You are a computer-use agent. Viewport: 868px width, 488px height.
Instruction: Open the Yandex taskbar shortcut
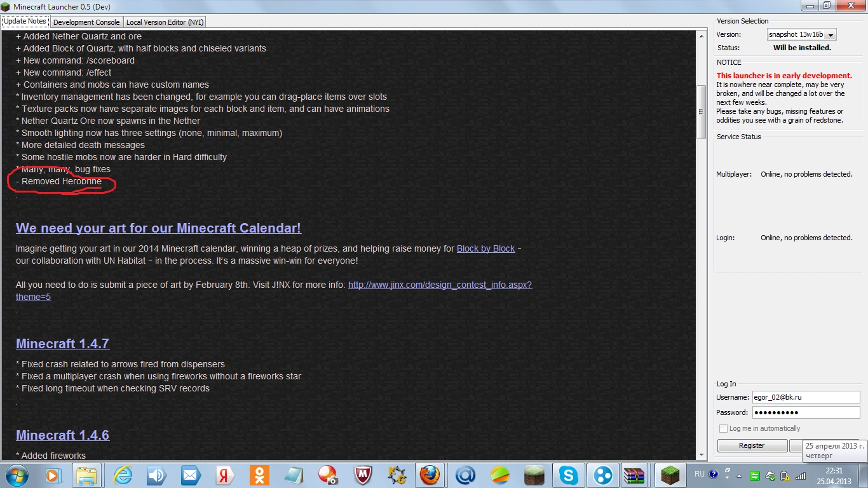coord(224,475)
